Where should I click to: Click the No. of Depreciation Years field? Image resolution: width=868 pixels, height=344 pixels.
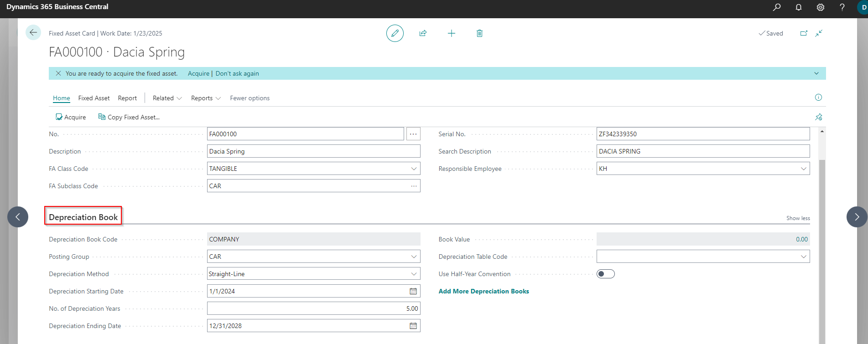coord(313,308)
